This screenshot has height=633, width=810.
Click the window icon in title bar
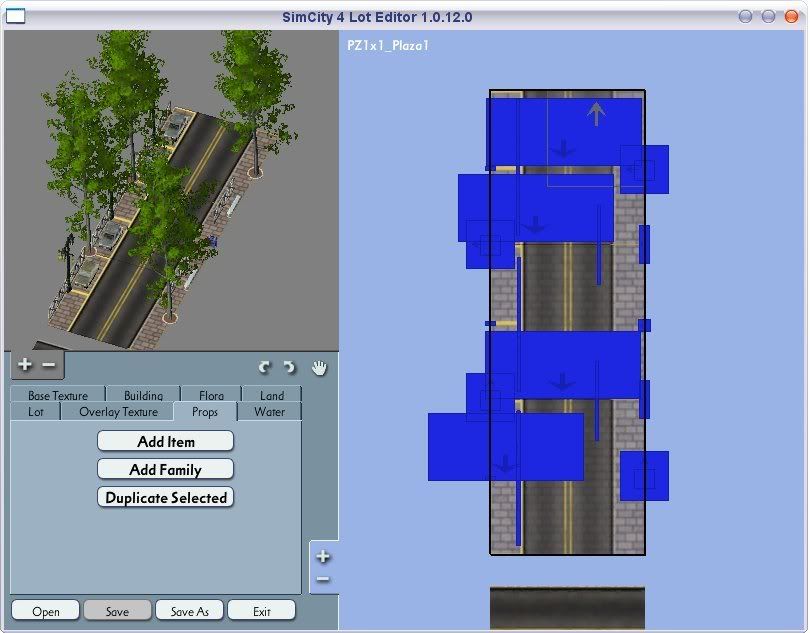click(16, 16)
